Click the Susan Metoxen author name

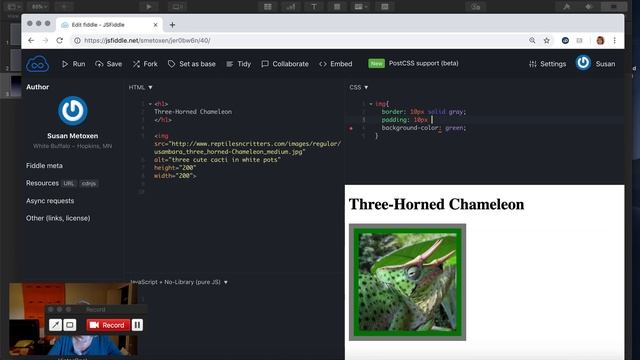click(x=73, y=136)
